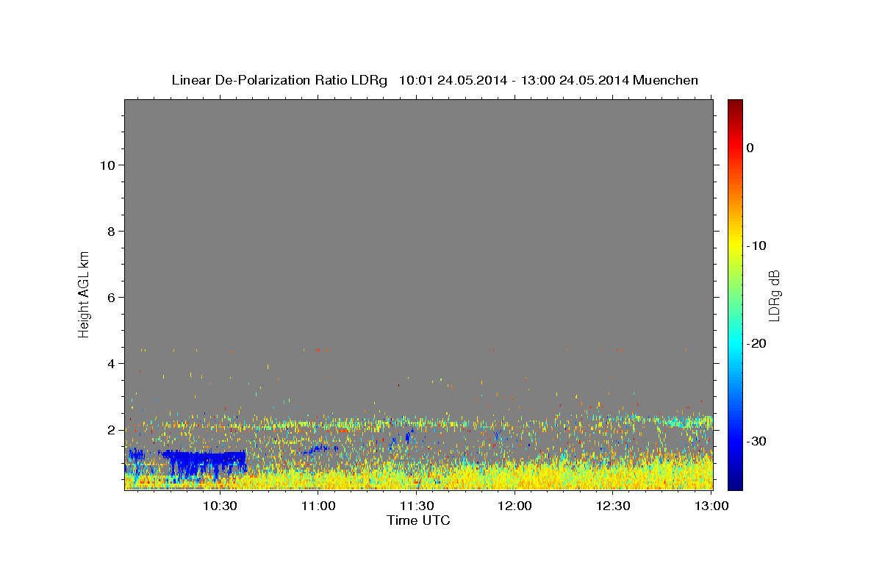
Task: Click the 11:00 time tick label
Action: pyautogui.click(x=318, y=506)
